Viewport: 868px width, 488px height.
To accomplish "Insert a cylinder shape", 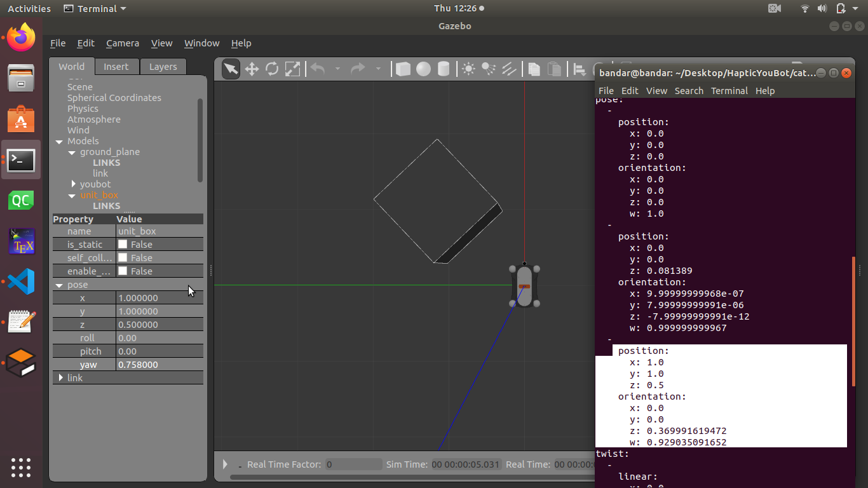I will pyautogui.click(x=444, y=69).
